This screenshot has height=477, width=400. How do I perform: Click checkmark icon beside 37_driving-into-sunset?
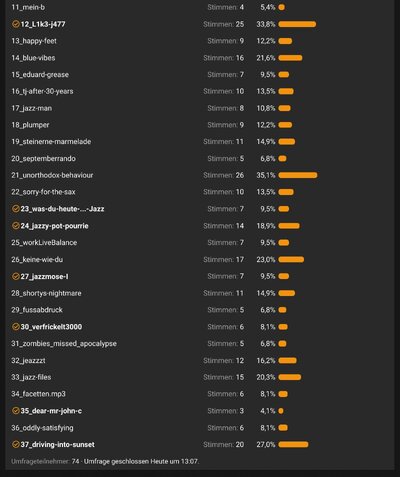(x=15, y=444)
